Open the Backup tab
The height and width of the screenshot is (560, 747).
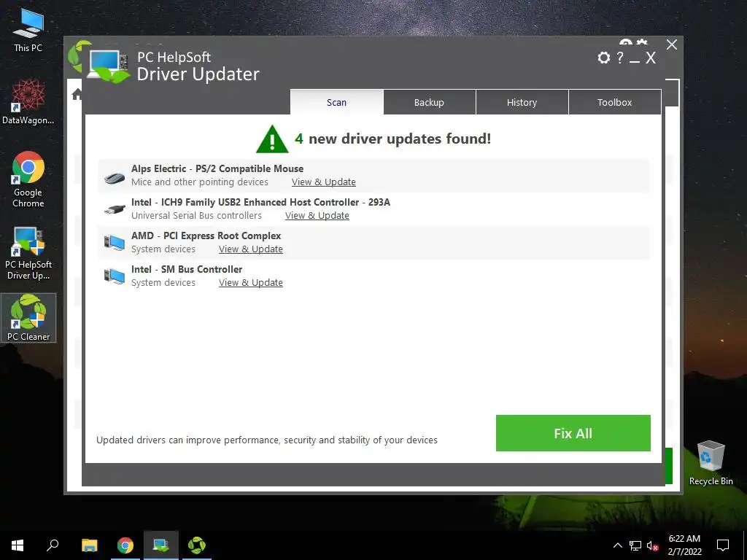click(x=429, y=102)
